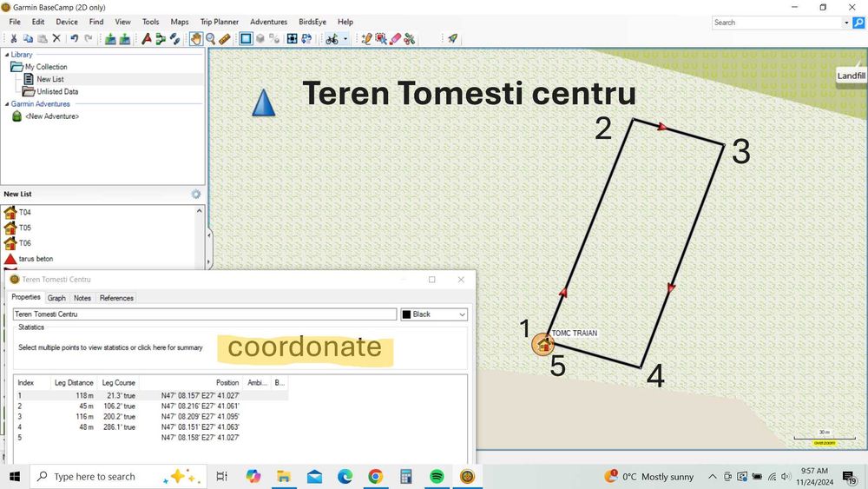Click the Delete X icon in toolbar
Image resolution: width=868 pixels, height=489 pixels.
point(56,39)
